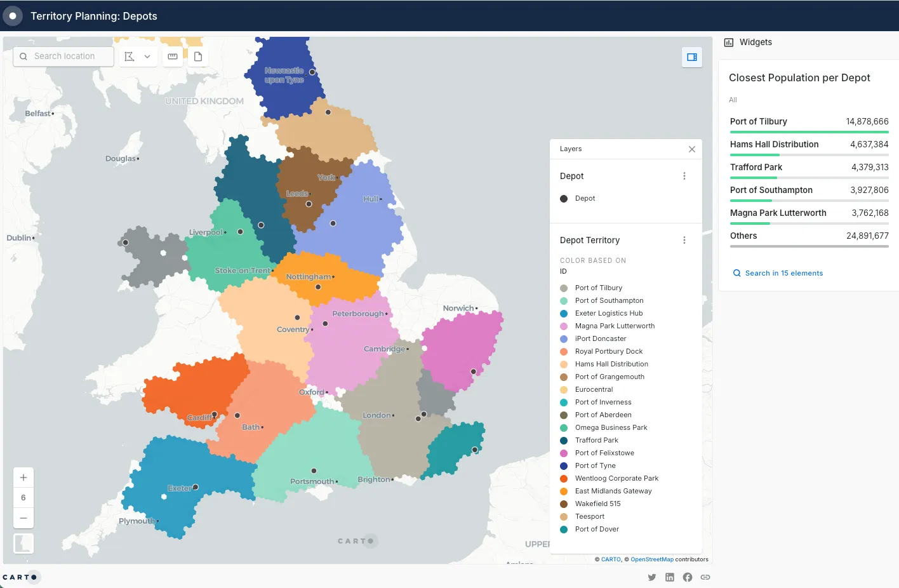
Task: Toggle the layers panel visibility button
Action: click(x=691, y=57)
